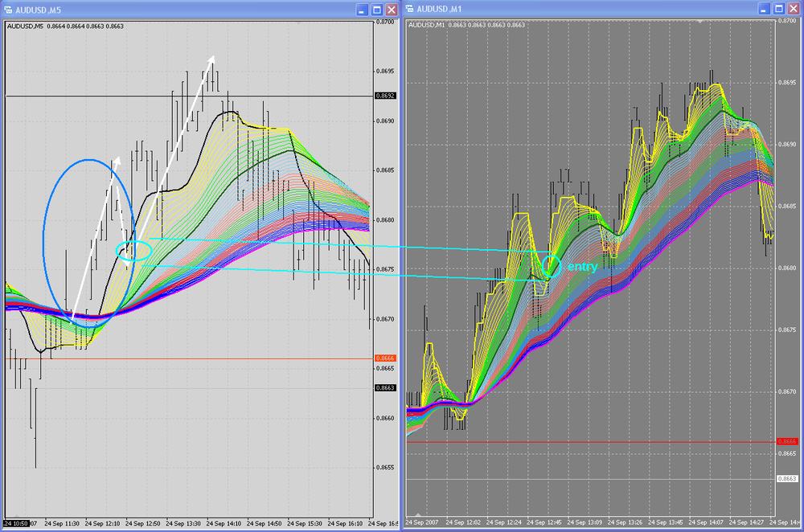Click the AUDUSD,M1 window's chart icon
Image resolution: width=804 pixels, height=532 pixels.
[x=410, y=9]
